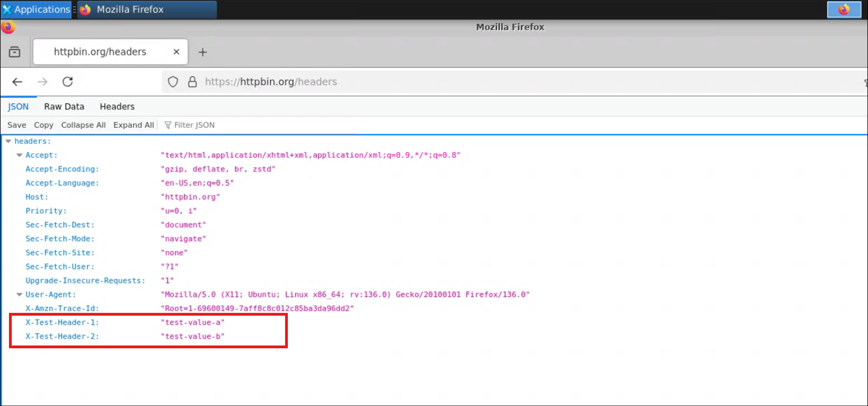The image size is (868, 406).
Task: Select the X-Amzn-Trace-Id key
Action: (x=62, y=308)
